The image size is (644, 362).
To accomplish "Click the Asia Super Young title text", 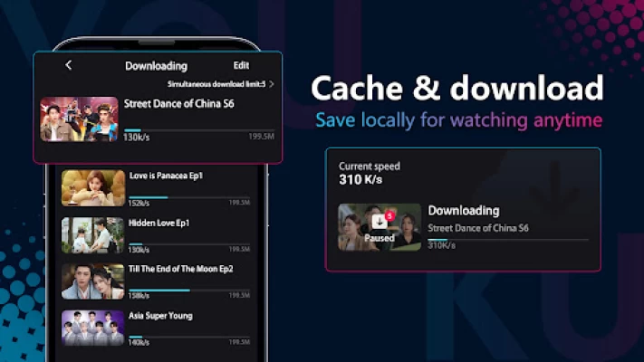I will [160, 316].
